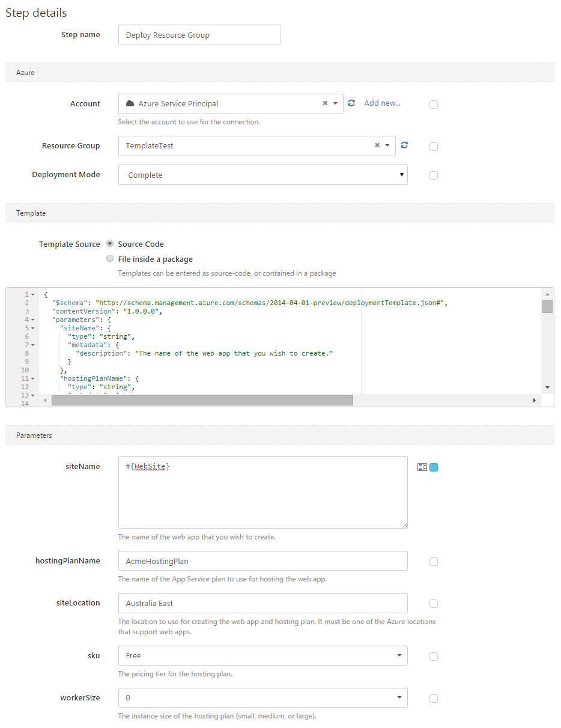Choose File inside a package option
Image resolution: width=561 pixels, height=728 pixels.
[110, 259]
